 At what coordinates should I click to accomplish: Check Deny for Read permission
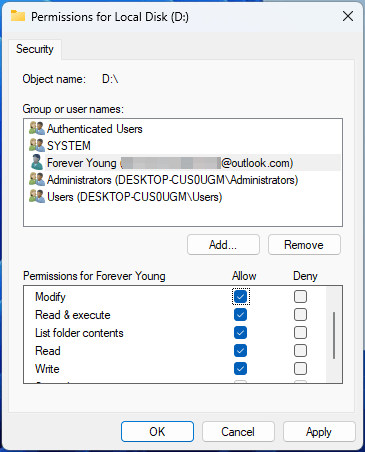pos(300,351)
